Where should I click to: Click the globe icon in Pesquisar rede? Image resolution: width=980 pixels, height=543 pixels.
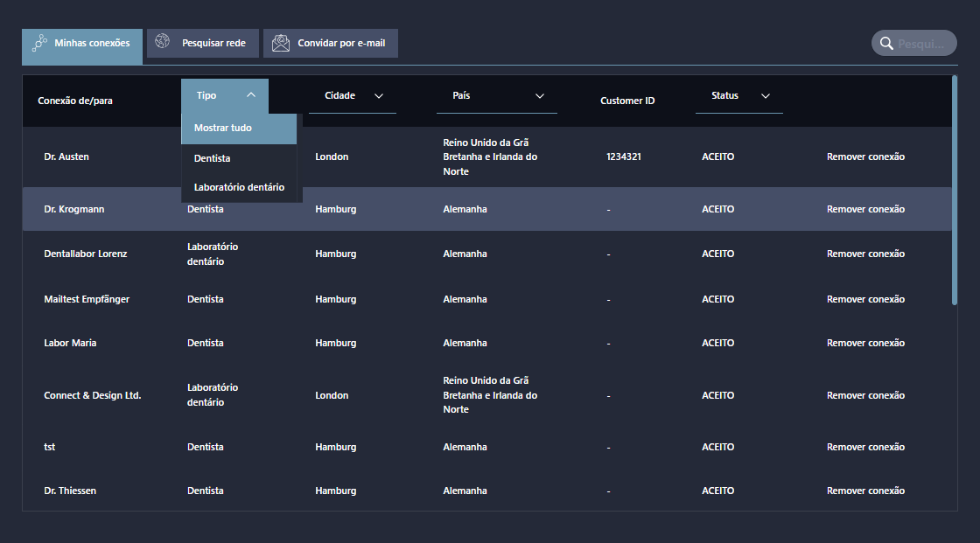163,42
